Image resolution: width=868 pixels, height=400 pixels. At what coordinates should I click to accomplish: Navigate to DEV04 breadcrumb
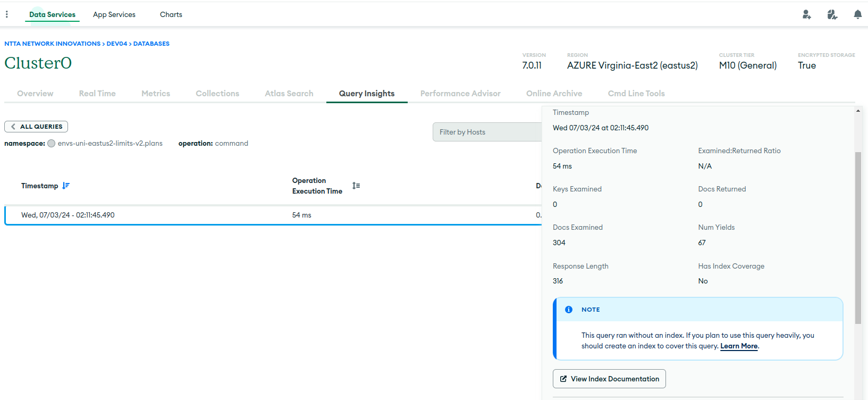[116, 44]
